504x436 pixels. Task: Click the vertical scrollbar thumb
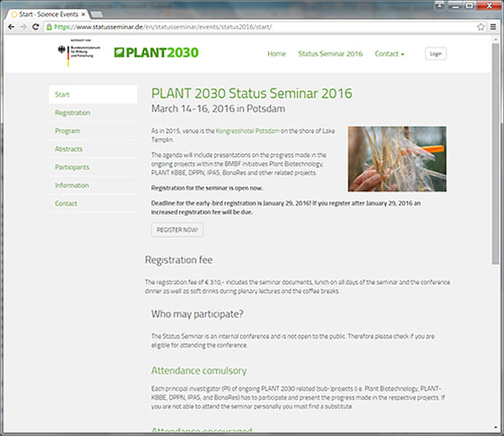[x=495, y=153]
